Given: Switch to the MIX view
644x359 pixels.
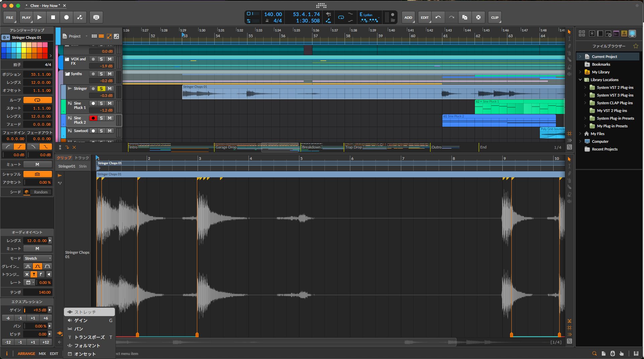Looking at the screenshot, I should point(42,354).
